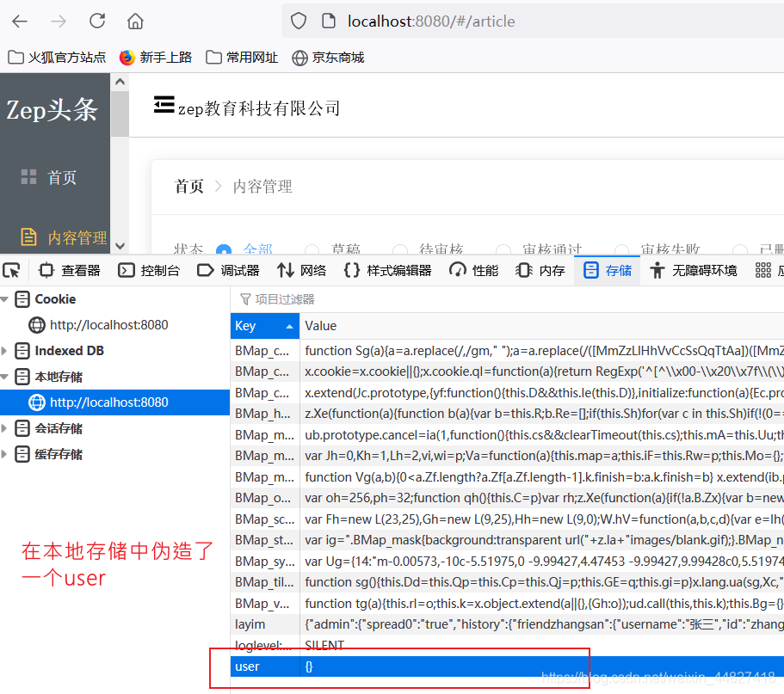Select the 会话存储 storage item
The height and width of the screenshot is (694, 784).
pyautogui.click(x=114, y=428)
